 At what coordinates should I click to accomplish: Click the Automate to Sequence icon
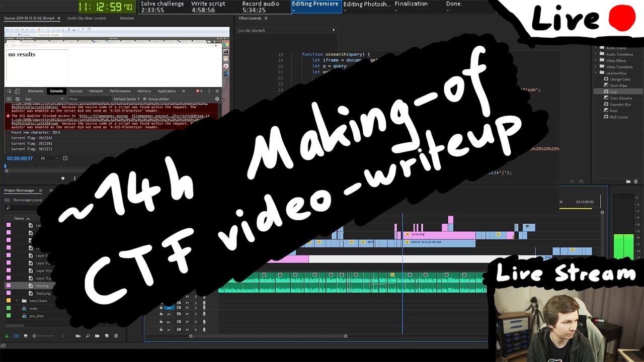point(78,335)
